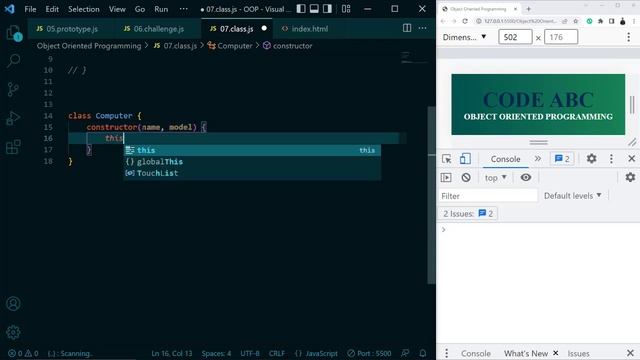
Task: Select Object Oriented Programming breadcrumb
Action: point(89,46)
